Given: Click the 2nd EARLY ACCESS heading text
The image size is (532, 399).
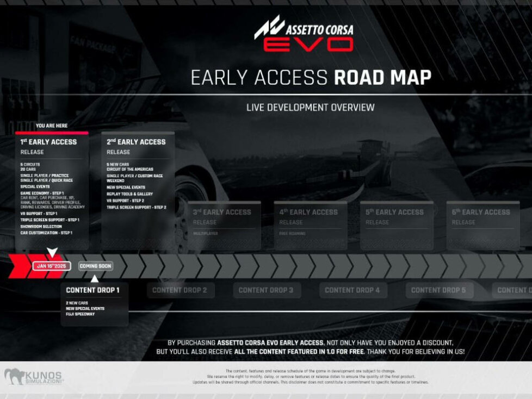Looking at the screenshot, I should pyautogui.click(x=136, y=142).
